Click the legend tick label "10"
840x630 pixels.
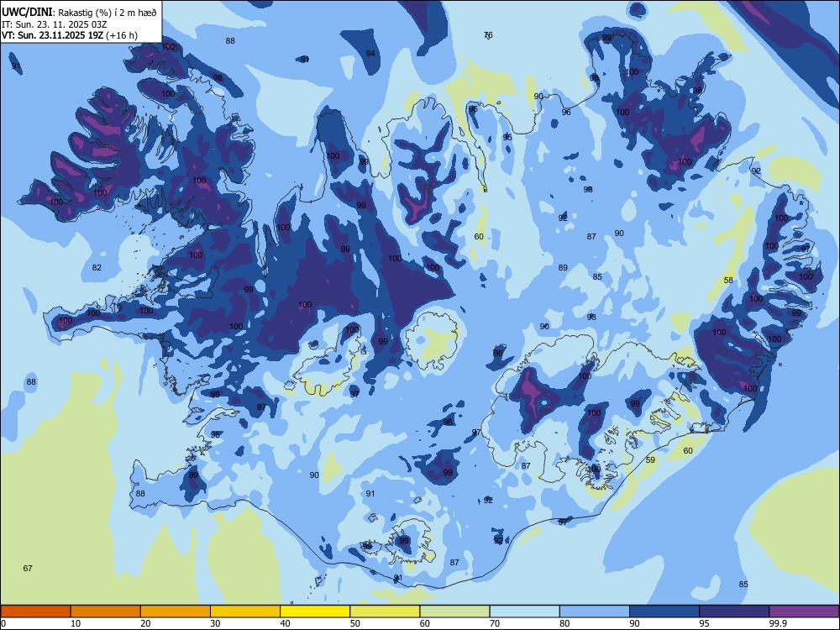click(76, 623)
